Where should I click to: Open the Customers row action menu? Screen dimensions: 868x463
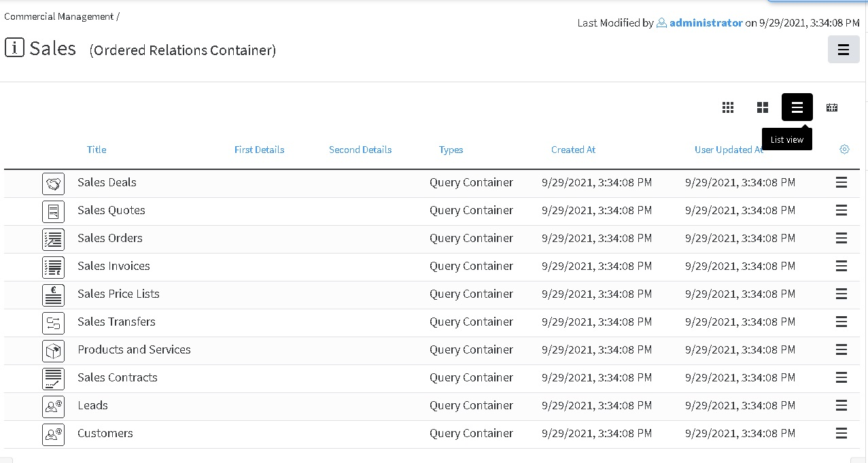tap(841, 434)
